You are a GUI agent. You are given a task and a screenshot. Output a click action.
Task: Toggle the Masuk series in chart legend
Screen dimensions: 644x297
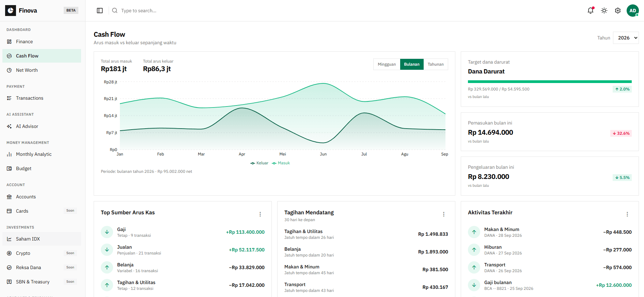point(281,163)
